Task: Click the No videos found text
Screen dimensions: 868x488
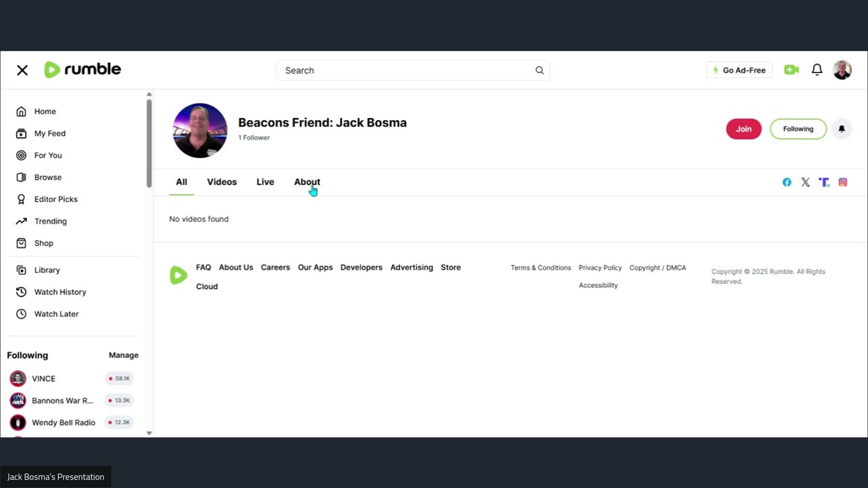Action: coord(199,219)
